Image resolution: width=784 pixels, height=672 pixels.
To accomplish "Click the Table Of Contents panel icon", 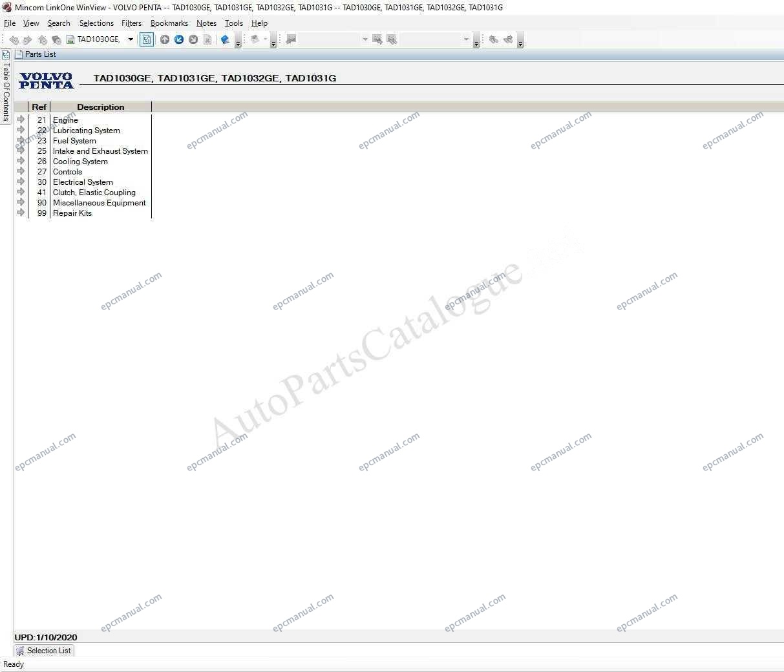I will [6, 55].
